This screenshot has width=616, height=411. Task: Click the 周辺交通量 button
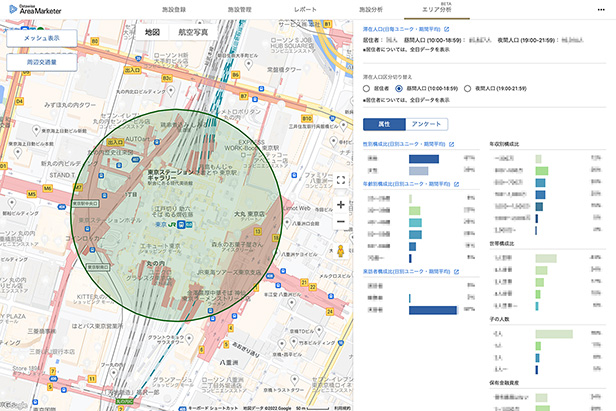tap(42, 62)
